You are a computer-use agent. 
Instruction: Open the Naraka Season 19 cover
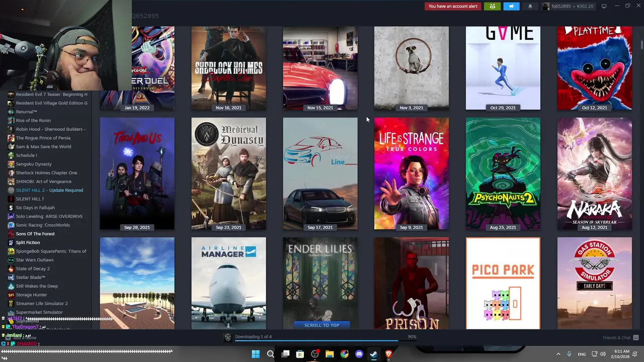click(594, 173)
